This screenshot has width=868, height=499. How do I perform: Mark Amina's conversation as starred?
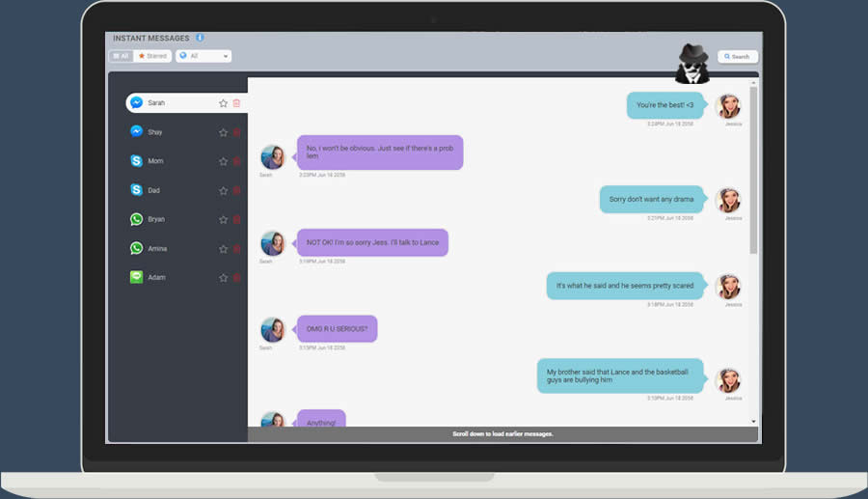coord(223,249)
